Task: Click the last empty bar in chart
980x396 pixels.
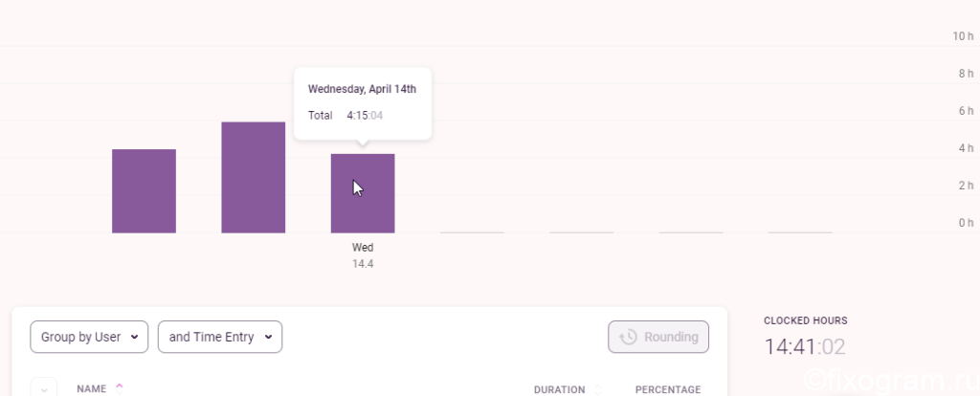Action: pos(800,232)
